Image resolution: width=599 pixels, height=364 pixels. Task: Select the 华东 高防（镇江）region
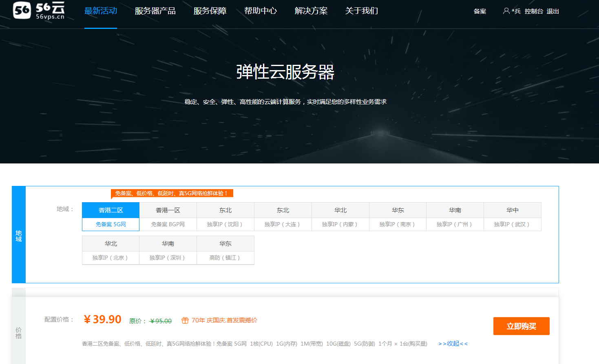tap(225, 250)
